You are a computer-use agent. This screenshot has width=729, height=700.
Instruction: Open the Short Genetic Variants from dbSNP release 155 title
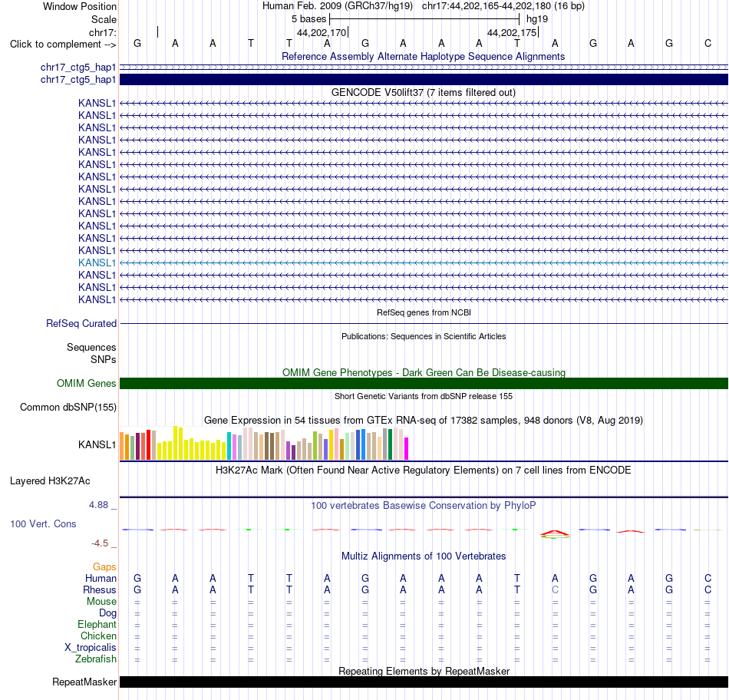point(424,396)
